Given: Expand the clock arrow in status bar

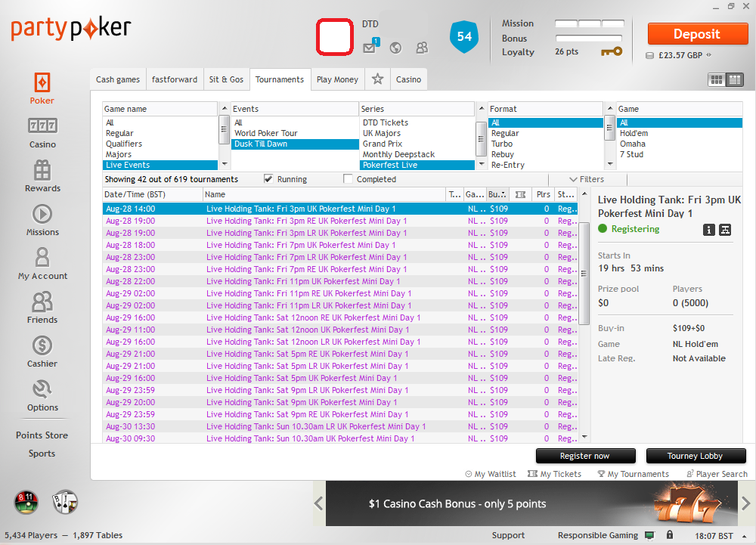Looking at the screenshot, I should [x=744, y=536].
